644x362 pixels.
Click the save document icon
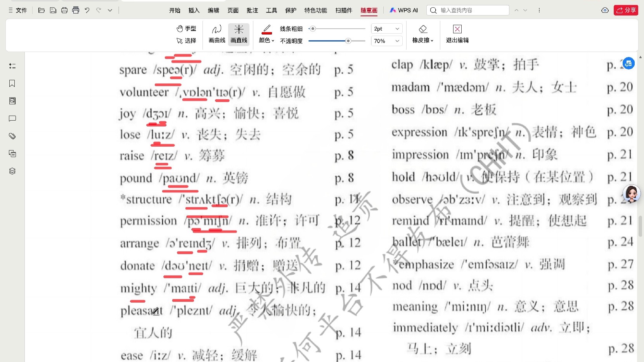click(x=53, y=10)
